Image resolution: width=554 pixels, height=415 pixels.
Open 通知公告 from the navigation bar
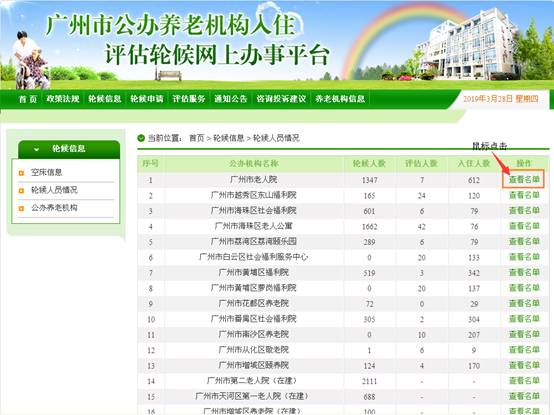(x=231, y=99)
